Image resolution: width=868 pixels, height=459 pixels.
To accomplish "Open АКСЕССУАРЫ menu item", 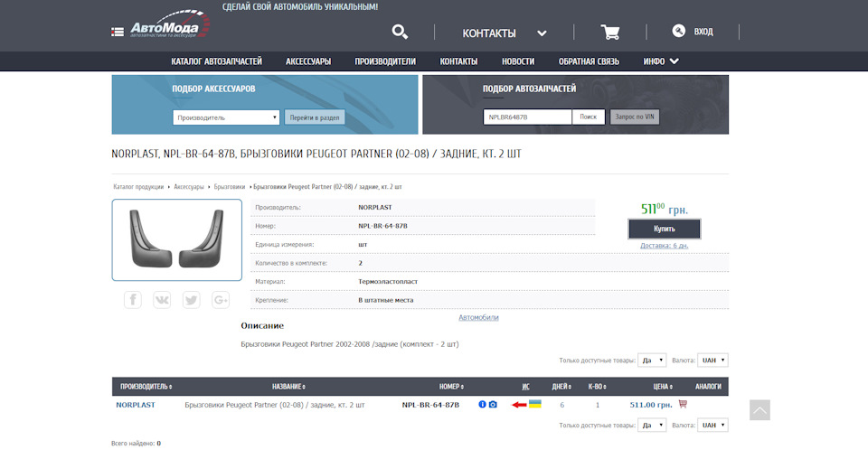I will click(x=308, y=61).
